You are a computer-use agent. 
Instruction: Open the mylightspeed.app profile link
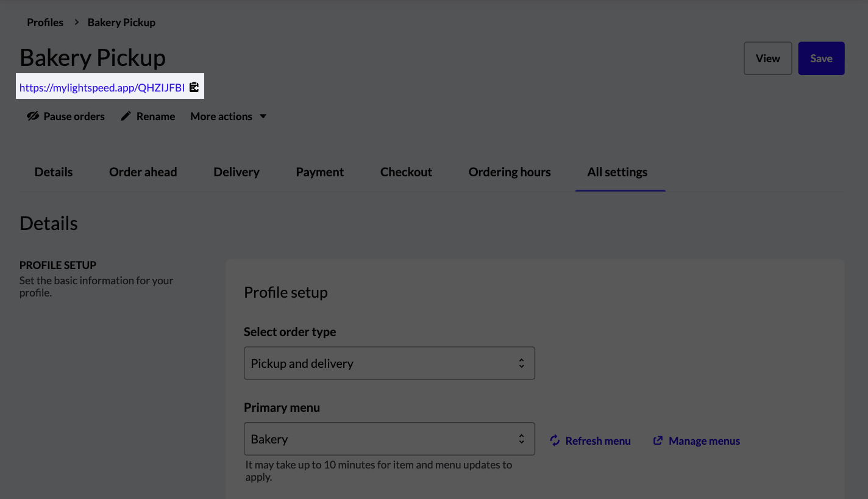coord(102,87)
